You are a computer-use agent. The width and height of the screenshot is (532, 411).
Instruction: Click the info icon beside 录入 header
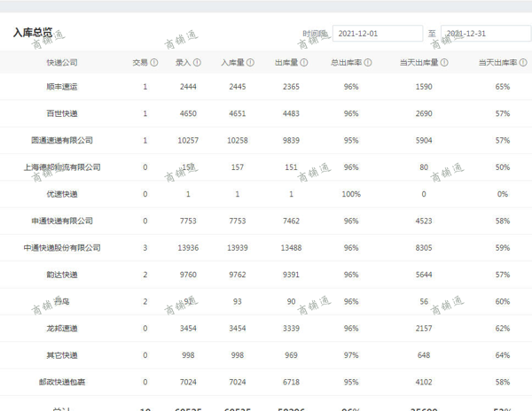pos(197,63)
